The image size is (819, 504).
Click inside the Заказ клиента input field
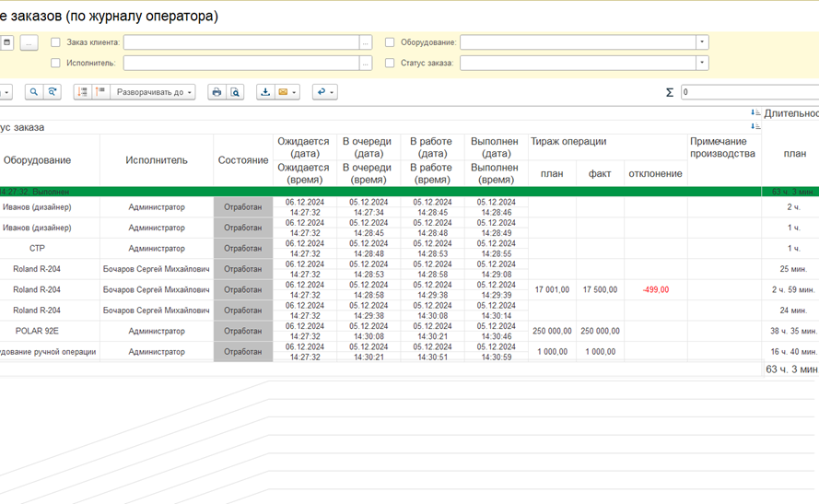tap(240, 42)
